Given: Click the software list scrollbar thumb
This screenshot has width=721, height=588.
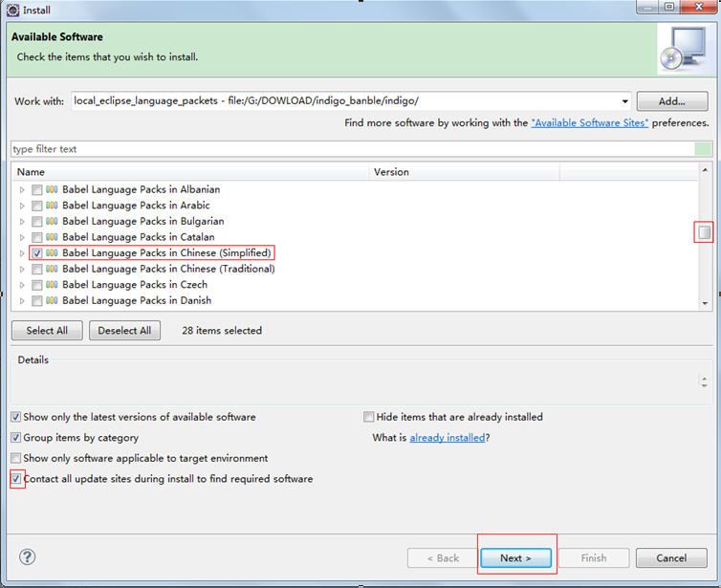Looking at the screenshot, I should click(704, 232).
